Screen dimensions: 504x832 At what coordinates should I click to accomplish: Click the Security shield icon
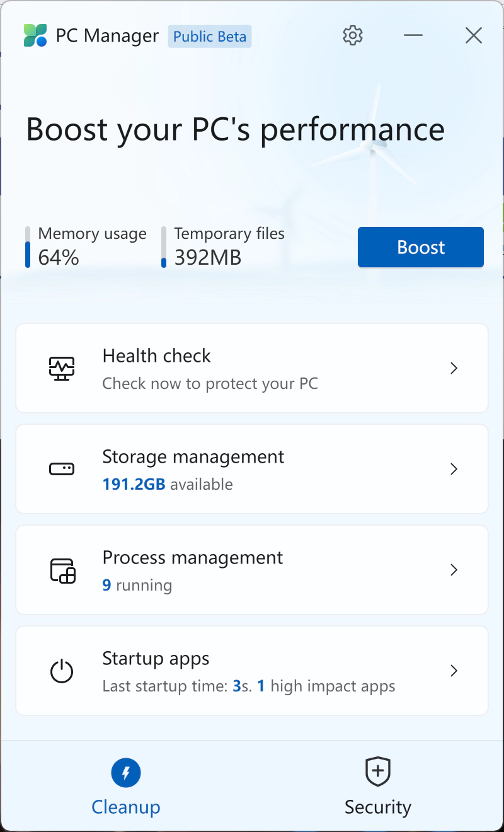[x=378, y=772]
